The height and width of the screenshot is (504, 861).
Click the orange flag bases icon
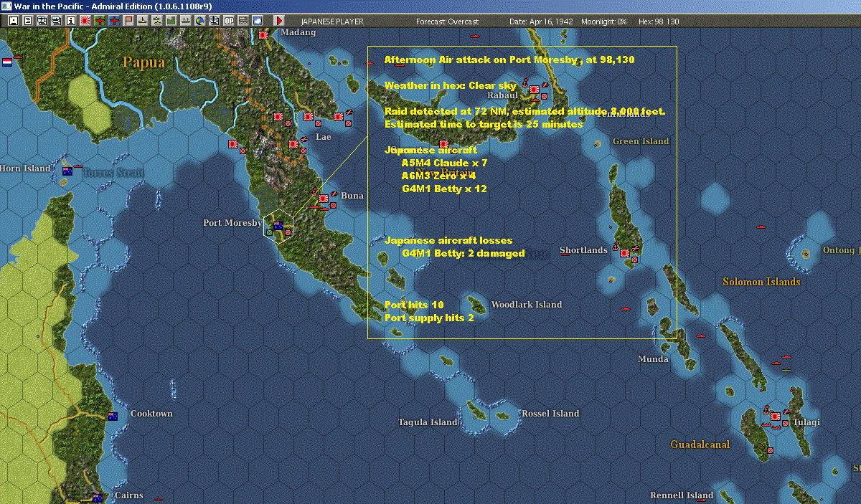(128, 21)
